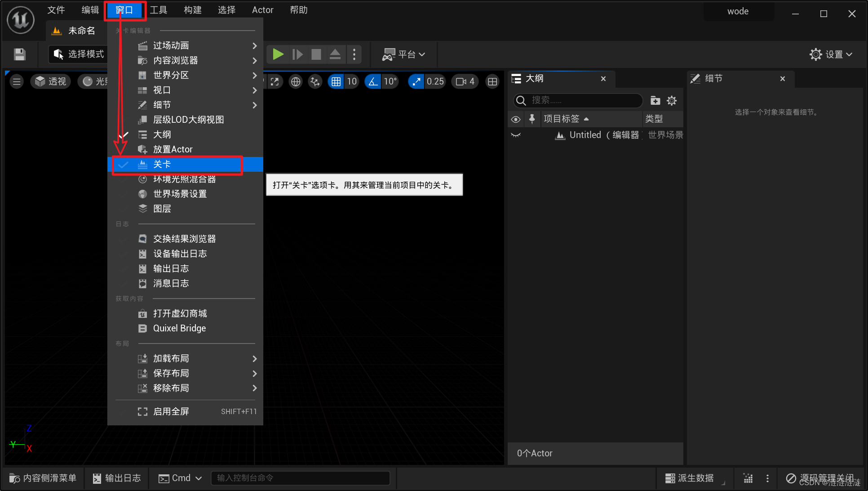Toggle rotation snap angle icon
868x491 pixels.
point(373,81)
